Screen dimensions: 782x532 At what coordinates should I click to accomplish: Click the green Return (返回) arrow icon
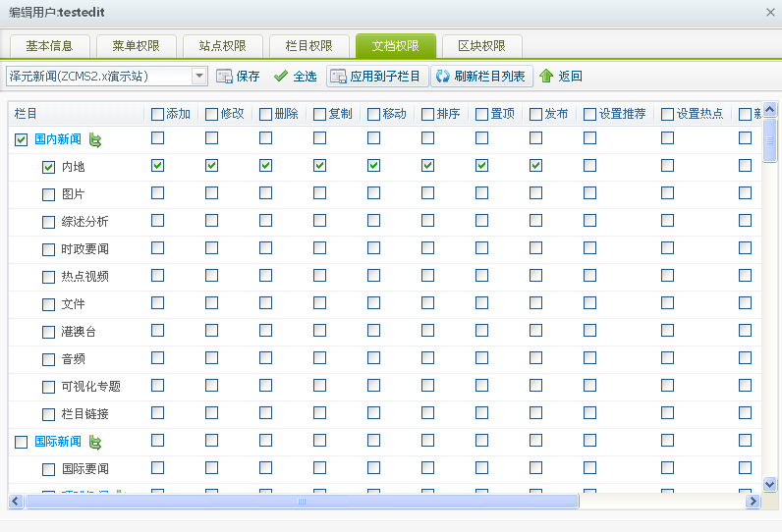(x=546, y=77)
